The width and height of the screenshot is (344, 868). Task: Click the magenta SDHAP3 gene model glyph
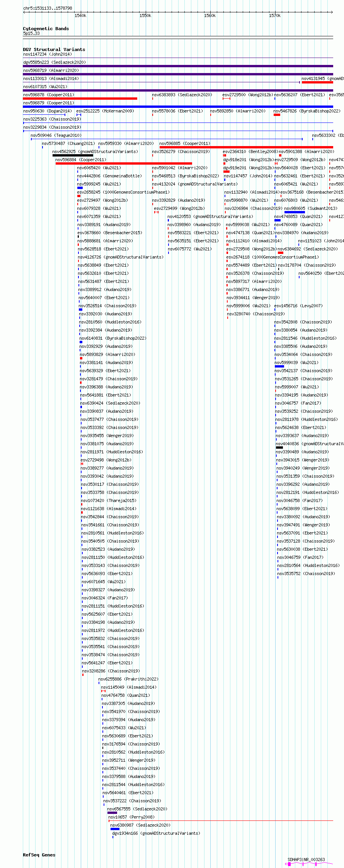point(308,864)
